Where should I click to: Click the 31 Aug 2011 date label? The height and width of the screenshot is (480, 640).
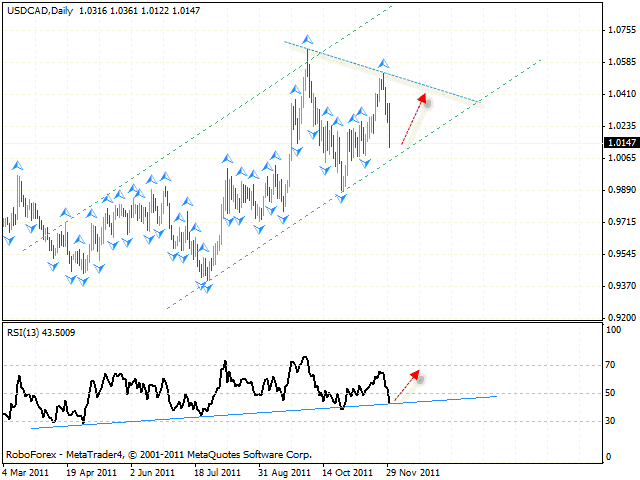point(282,471)
